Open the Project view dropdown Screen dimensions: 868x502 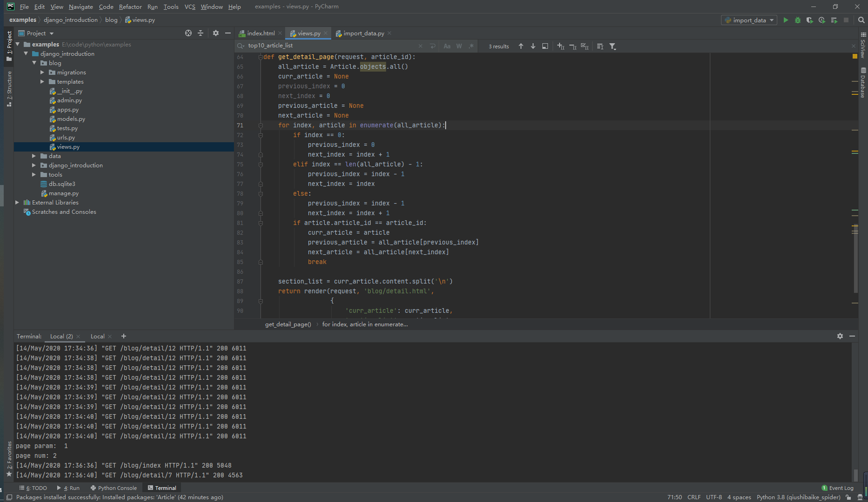36,33
